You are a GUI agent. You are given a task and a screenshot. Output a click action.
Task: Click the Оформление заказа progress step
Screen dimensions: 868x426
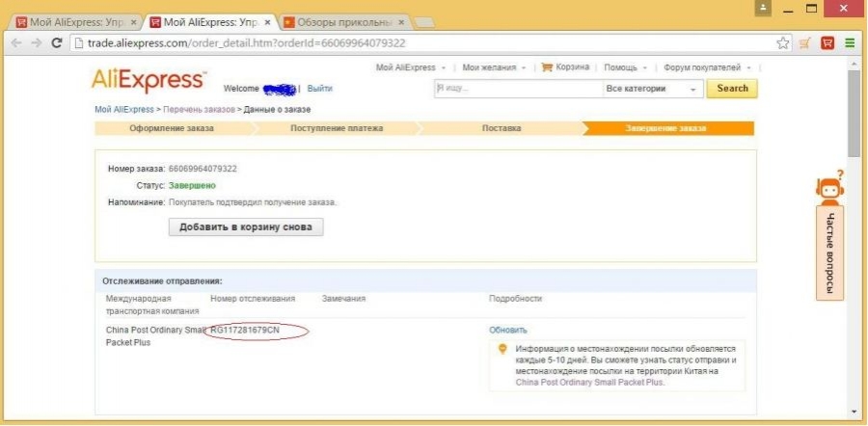pyautogui.click(x=172, y=128)
